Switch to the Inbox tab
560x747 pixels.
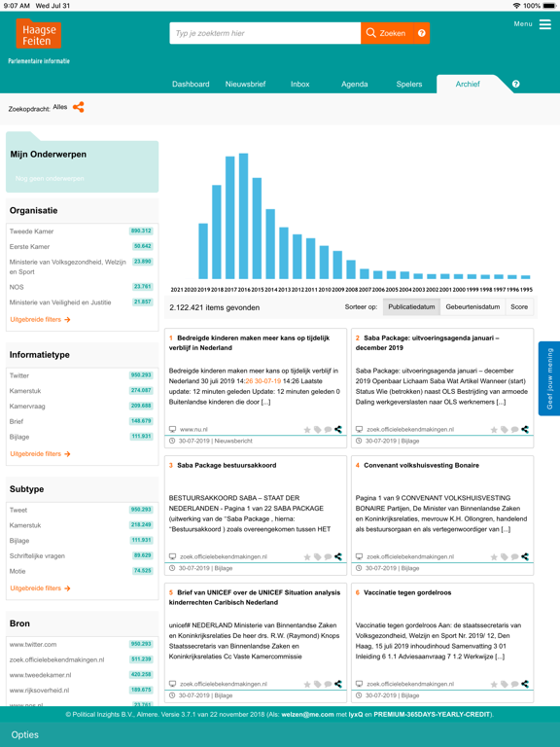pyautogui.click(x=300, y=84)
